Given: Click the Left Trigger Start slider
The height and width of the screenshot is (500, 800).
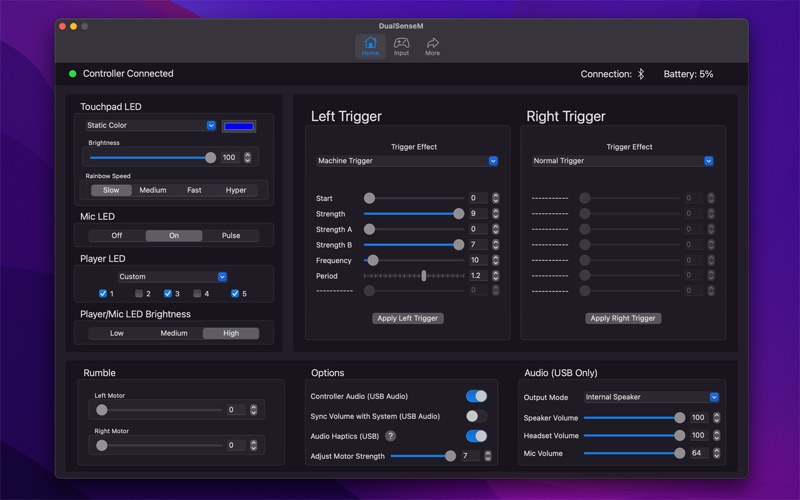Looking at the screenshot, I should 414,198.
